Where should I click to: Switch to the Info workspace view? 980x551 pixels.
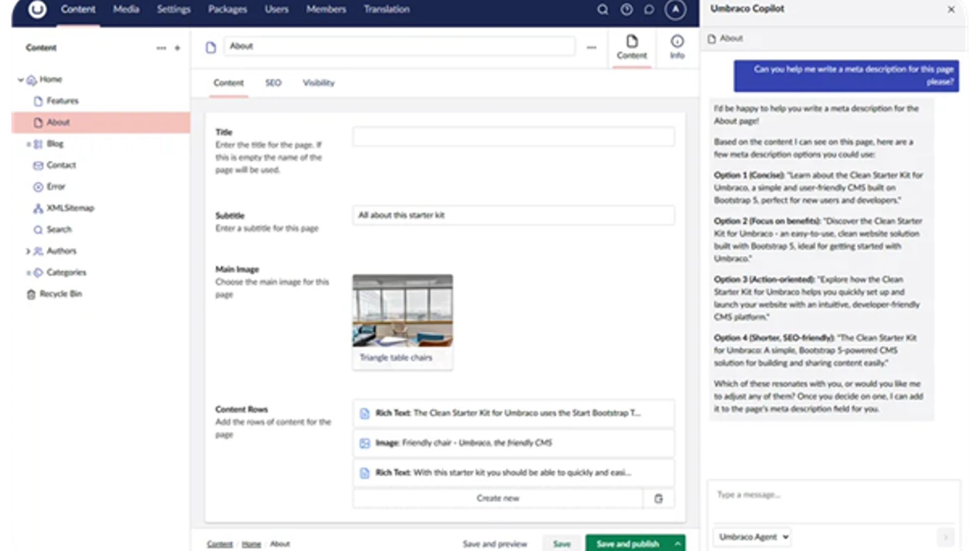(677, 47)
